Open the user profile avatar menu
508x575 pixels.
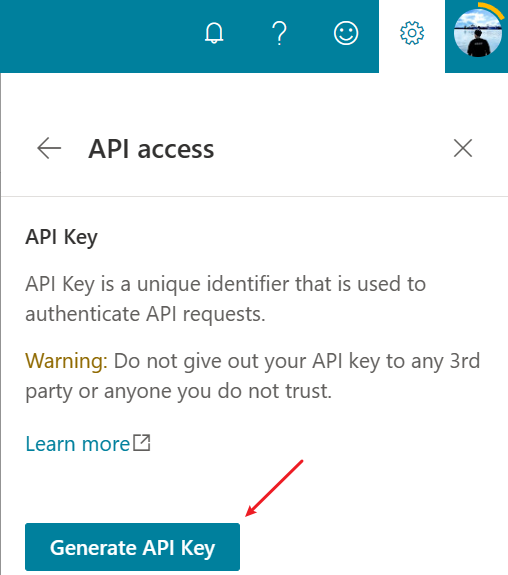pyautogui.click(x=478, y=33)
